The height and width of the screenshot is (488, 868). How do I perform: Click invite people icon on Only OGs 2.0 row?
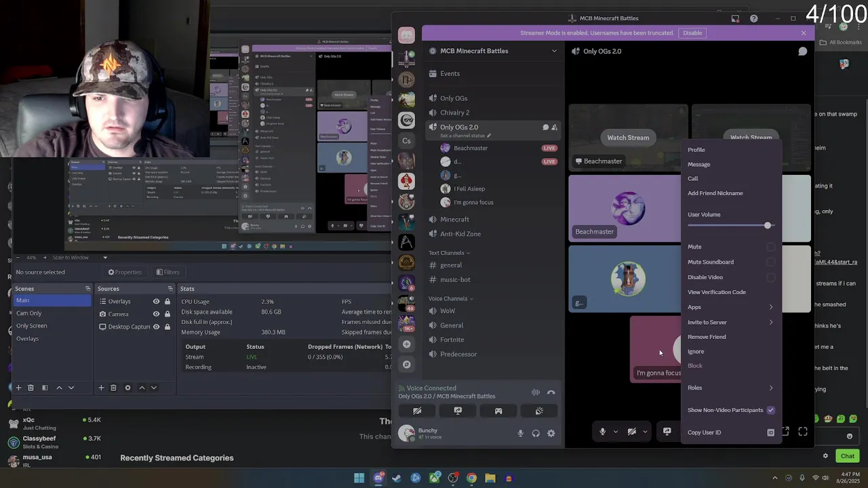555,127
